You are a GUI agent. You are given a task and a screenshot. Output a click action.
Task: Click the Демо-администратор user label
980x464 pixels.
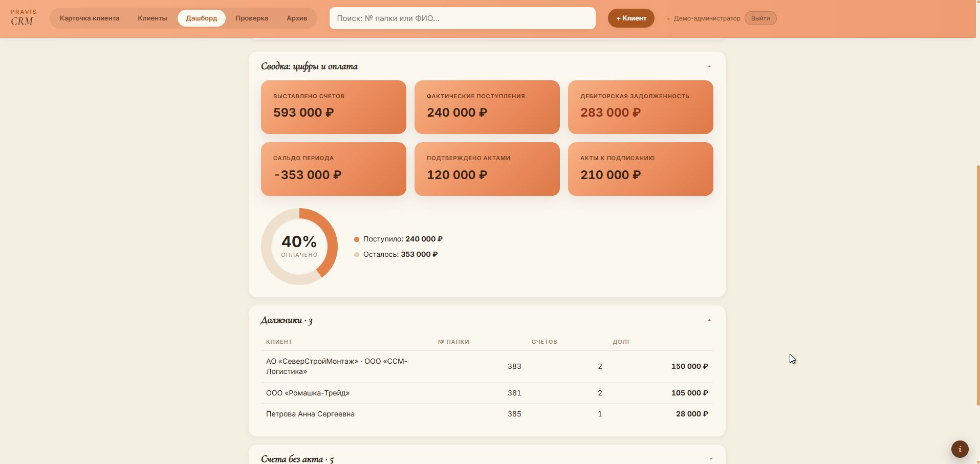point(707,18)
